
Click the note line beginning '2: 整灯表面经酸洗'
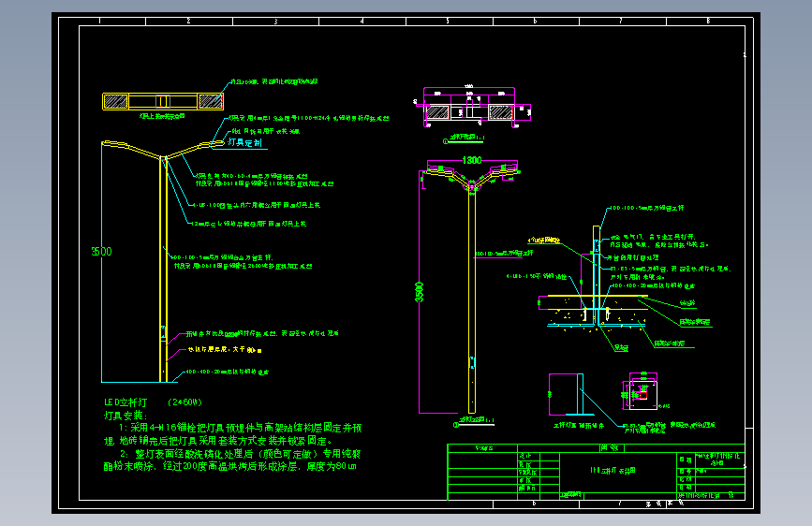point(241,454)
